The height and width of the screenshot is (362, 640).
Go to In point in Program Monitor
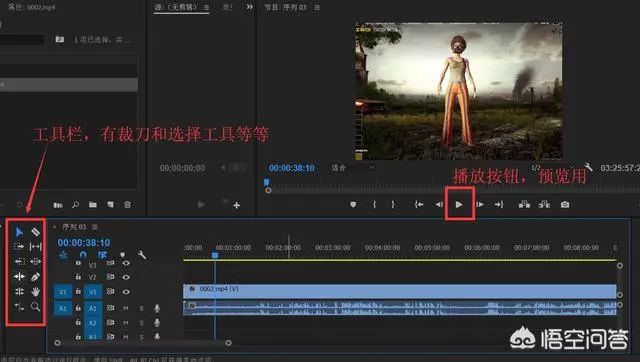coord(419,204)
